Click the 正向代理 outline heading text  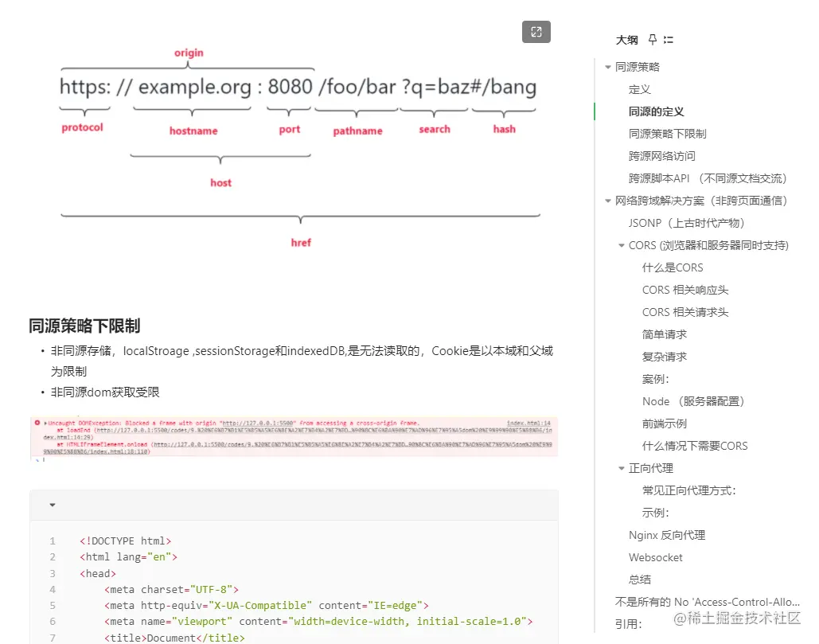[x=651, y=469]
